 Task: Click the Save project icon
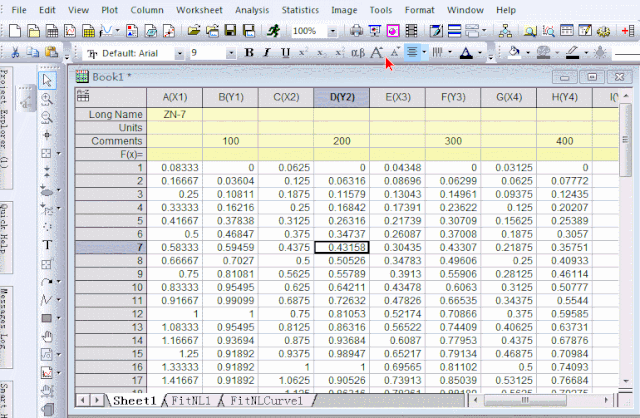tap(231, 31)
